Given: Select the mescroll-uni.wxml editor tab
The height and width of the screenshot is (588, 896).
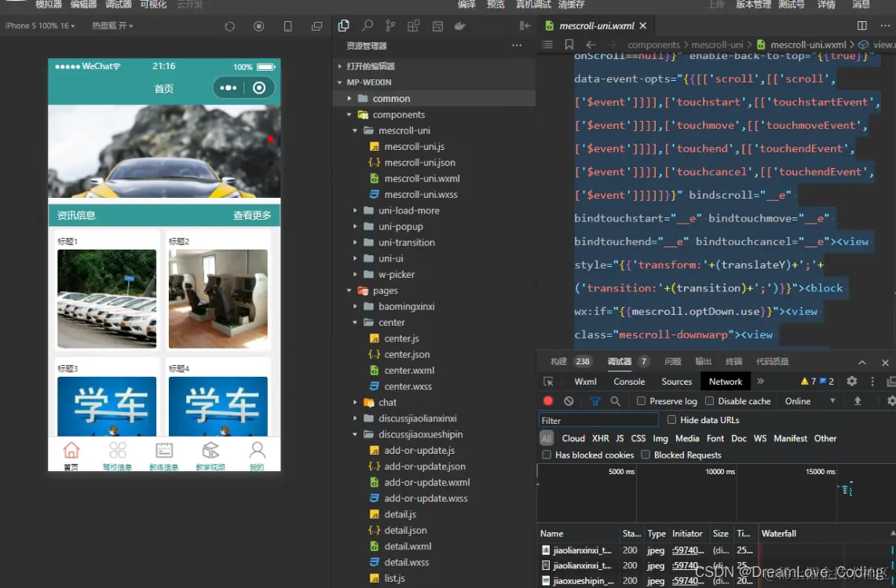Looking at the screenshot, I should pyautogui.click(x=596, y=26).
